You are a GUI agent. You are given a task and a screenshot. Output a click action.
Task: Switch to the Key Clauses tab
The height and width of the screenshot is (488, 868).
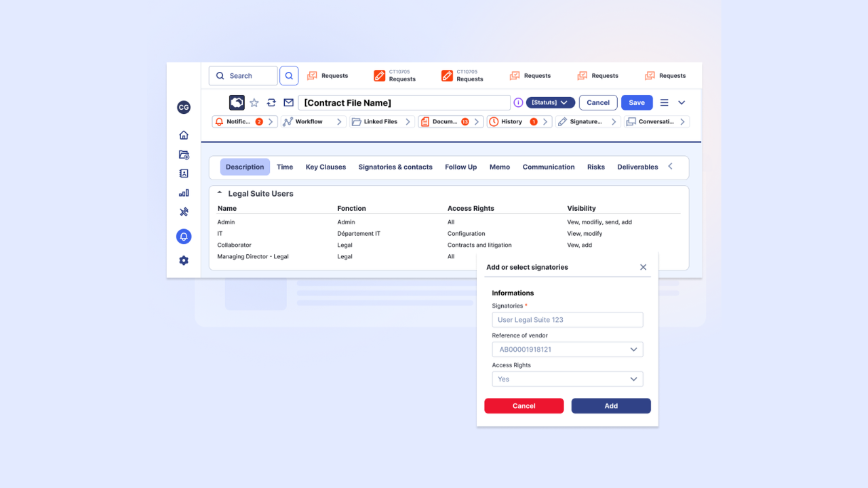[325, 167]
